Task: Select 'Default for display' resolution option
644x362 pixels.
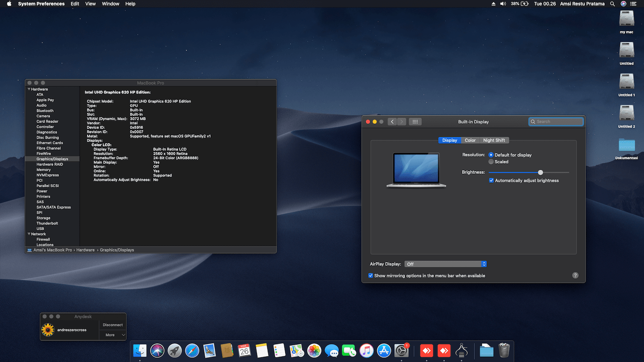Action: point(491,155)
